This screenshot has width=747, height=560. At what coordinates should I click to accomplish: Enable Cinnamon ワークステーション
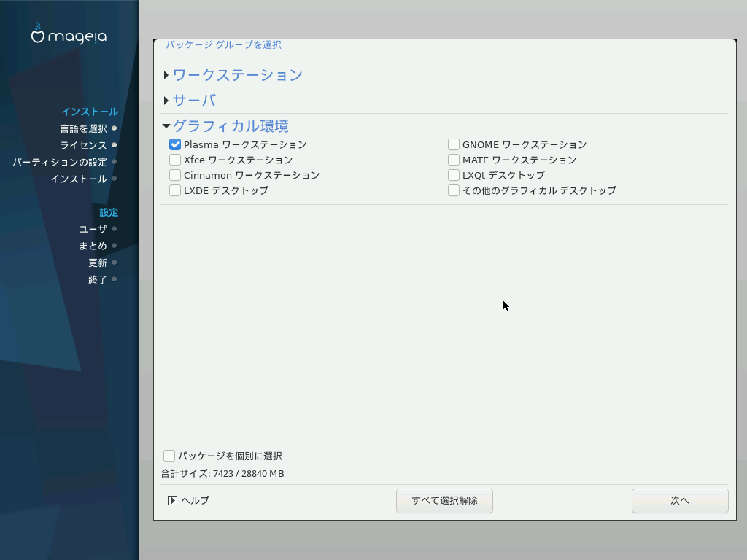175,175
